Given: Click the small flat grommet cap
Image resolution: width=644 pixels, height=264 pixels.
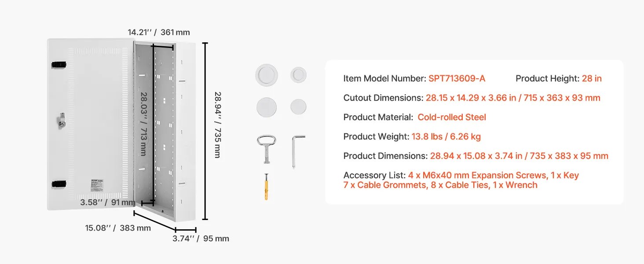Looking at the screenshot, I should (298, 107).
